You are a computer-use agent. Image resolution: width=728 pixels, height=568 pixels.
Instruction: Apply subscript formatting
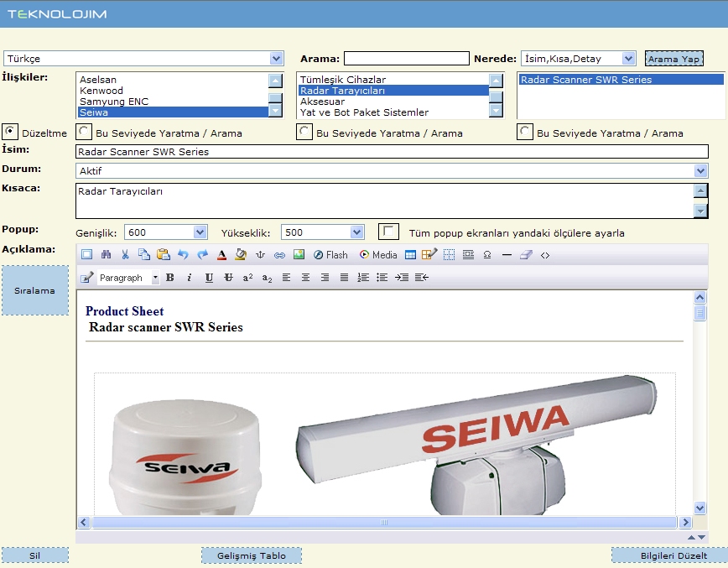click(267, 278)
